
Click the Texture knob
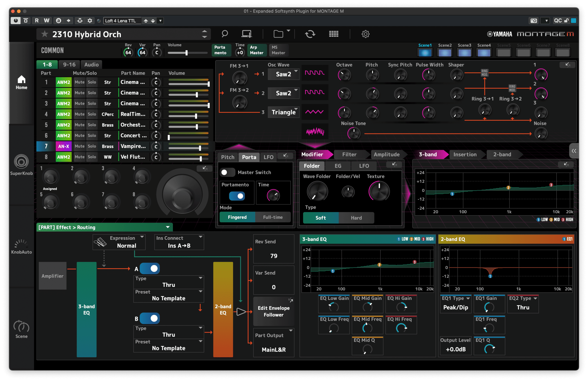coord(379,191)
